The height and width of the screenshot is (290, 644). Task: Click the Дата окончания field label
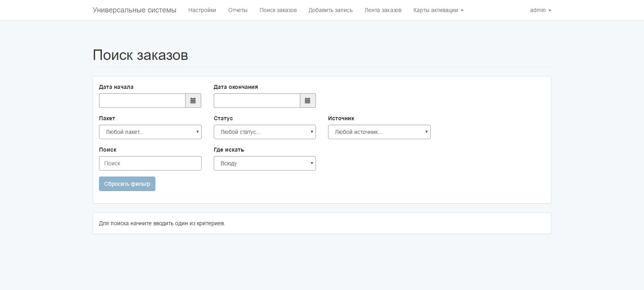(x=236, y=87)
